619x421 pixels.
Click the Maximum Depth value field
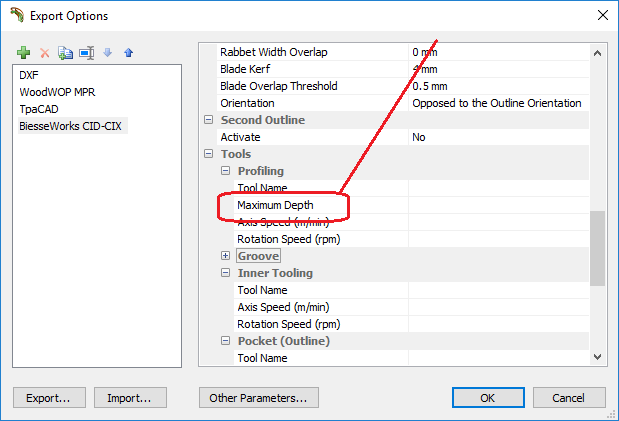[x=495, y=205]
